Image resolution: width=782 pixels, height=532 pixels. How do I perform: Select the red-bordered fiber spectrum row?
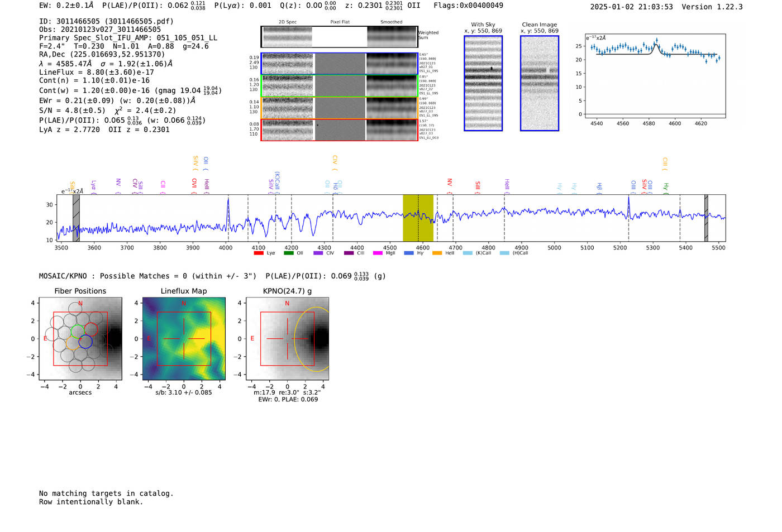tap(339, 130)
